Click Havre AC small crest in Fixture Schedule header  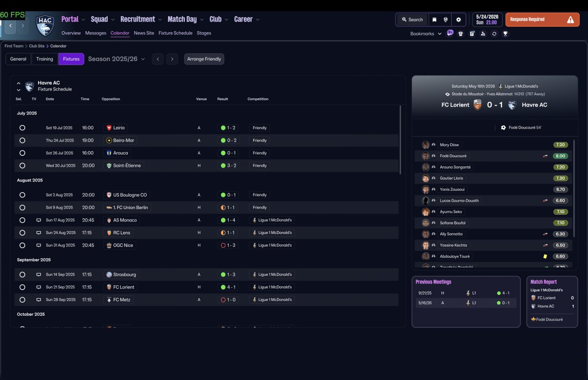[29, 86]
